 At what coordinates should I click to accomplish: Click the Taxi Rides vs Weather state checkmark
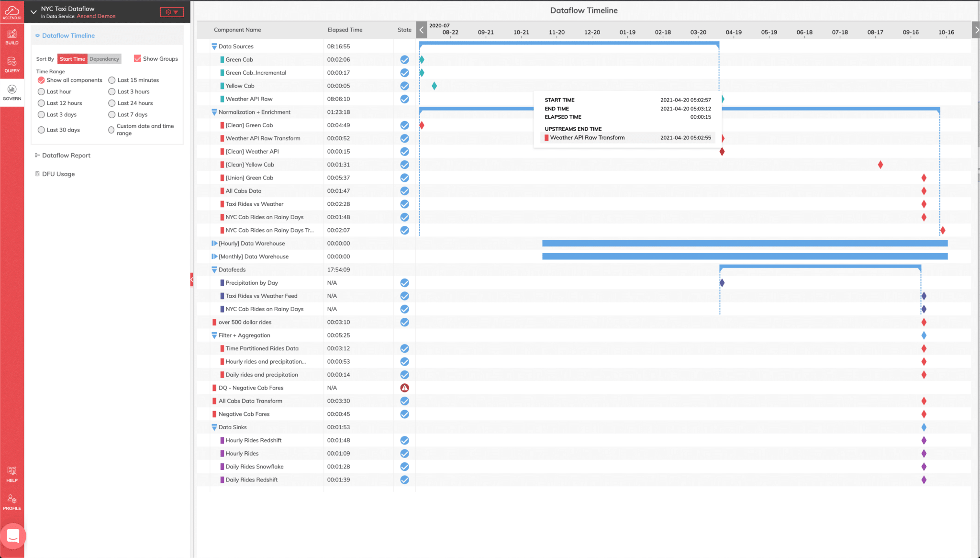[x=404, y=204]
